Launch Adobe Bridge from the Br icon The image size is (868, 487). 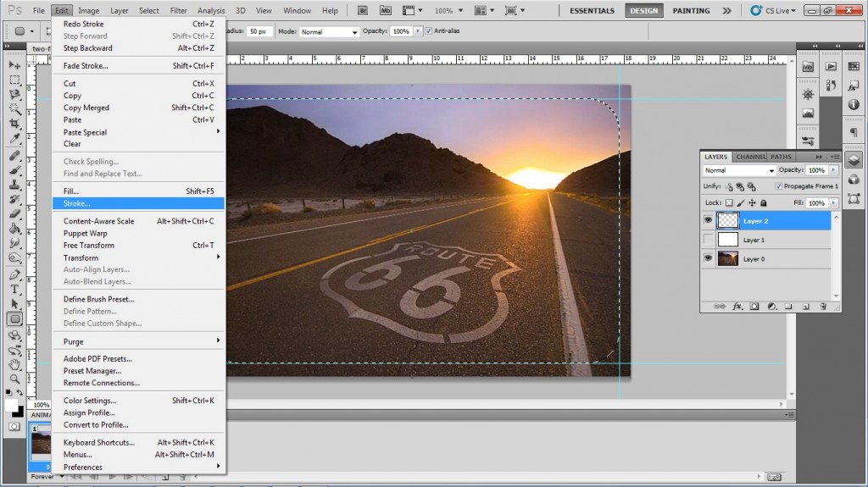[363, 10]
